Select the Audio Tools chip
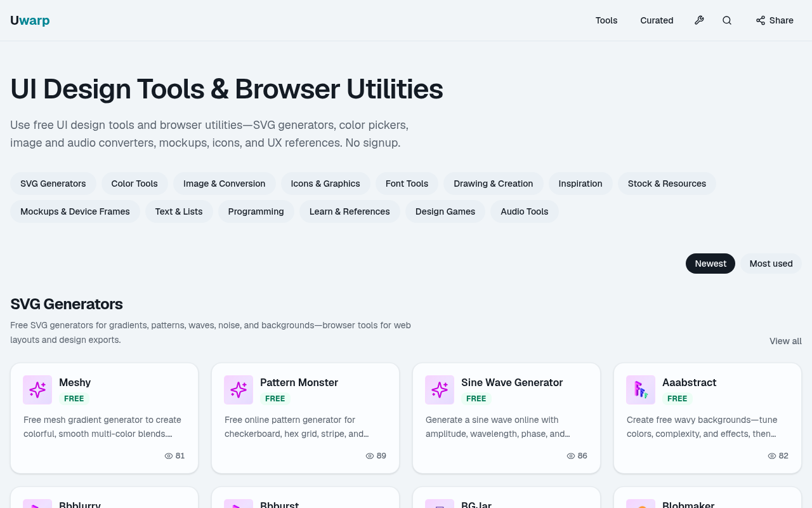Viewport: 812px width, 508px height. 525,211
